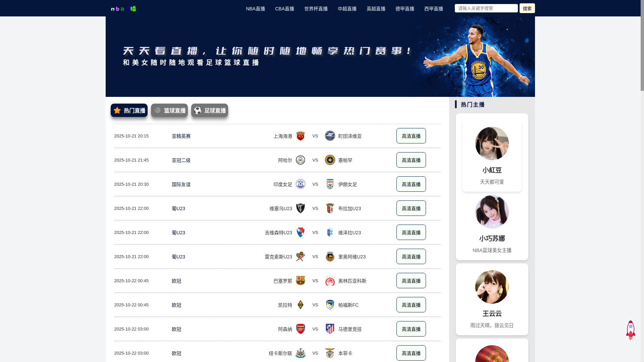Open the 亚精英赛 league link

tap(181, 136)
